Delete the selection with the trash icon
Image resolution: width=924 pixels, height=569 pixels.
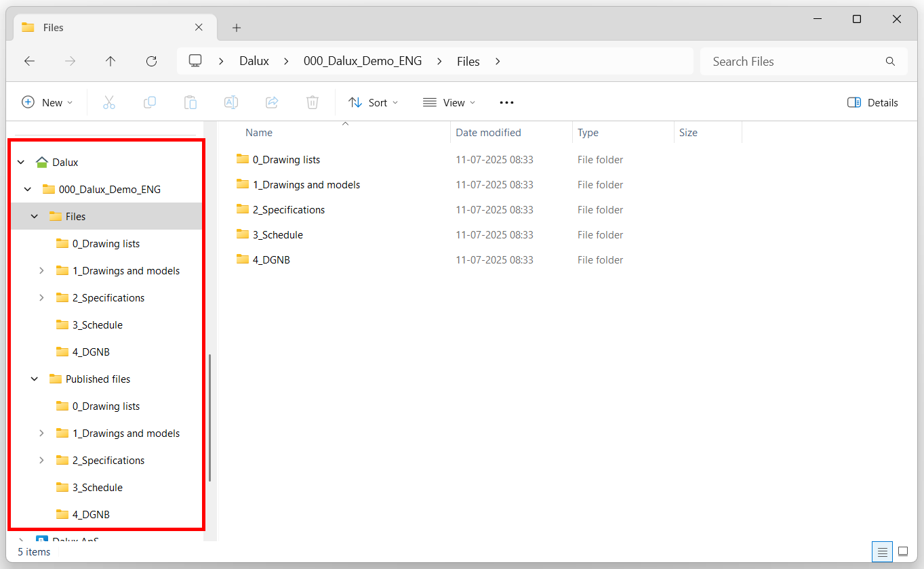pyautogui.click(x=312, y=102)
